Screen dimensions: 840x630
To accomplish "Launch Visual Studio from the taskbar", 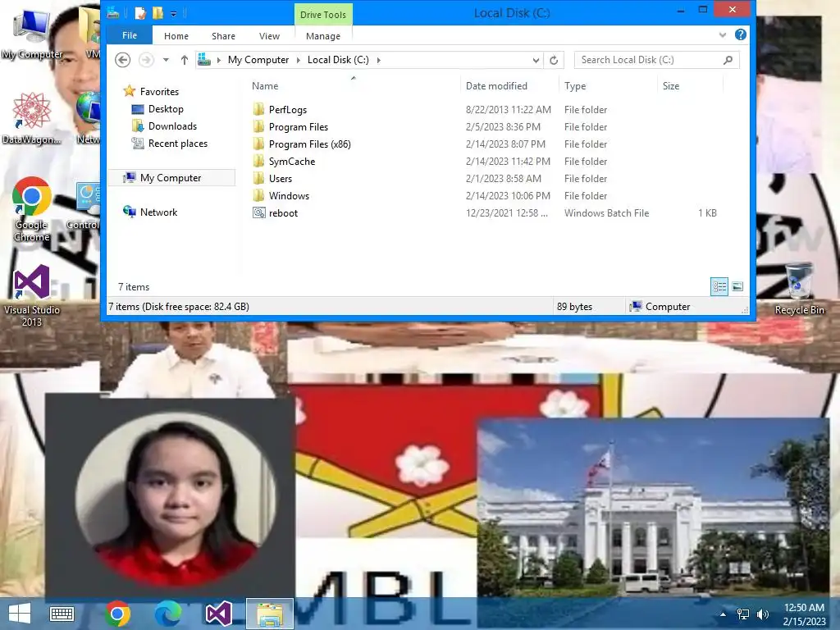I will 218,614.
